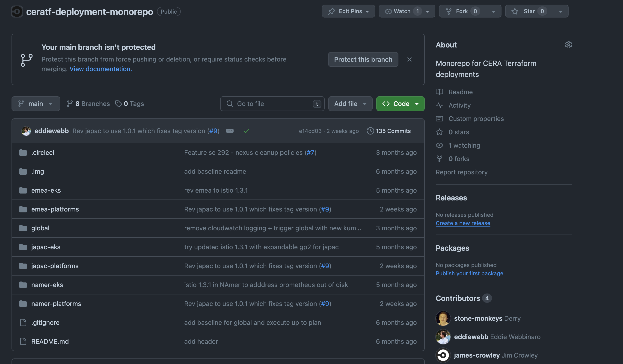Open commit history using the clock icon

370,131
